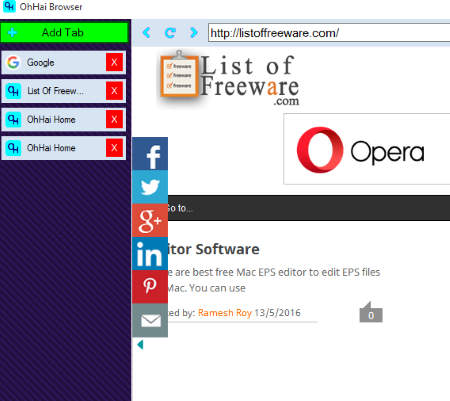Pin page with Pinterest icon
Viewport: 450px width, 401px height.
(x=150, y=287)
